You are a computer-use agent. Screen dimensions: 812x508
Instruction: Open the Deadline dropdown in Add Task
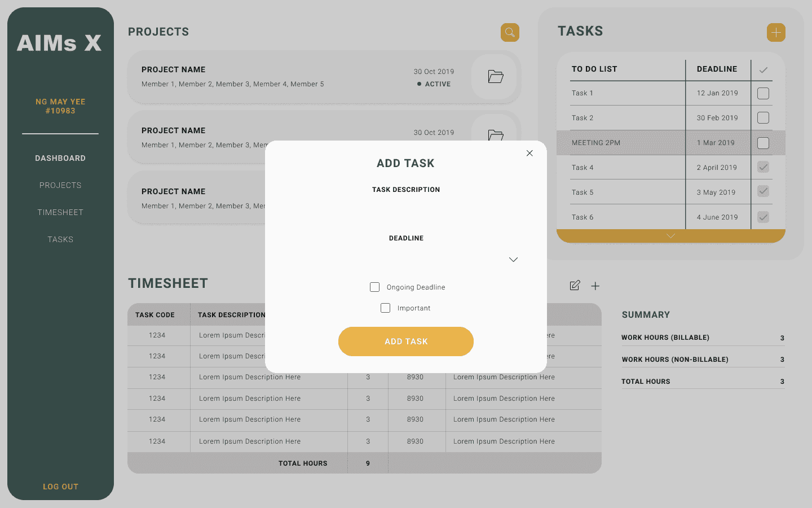coord(513,260)
